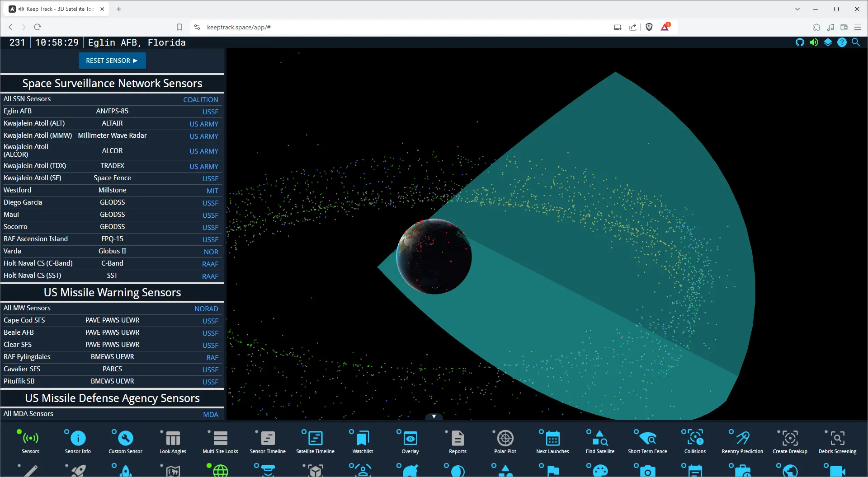Viewport: 868px width, 477px height.
Task: Open the browser tab list chevron
Action: click(797, 9)
